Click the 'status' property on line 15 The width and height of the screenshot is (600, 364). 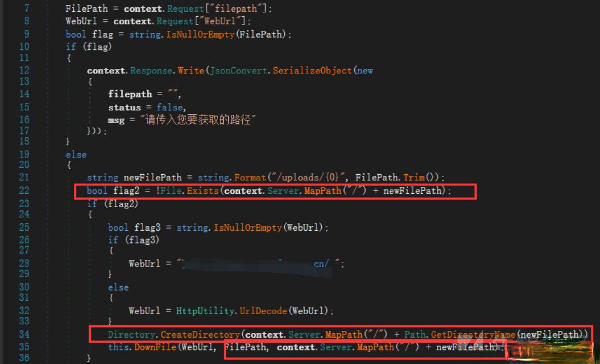click(124, 108)
